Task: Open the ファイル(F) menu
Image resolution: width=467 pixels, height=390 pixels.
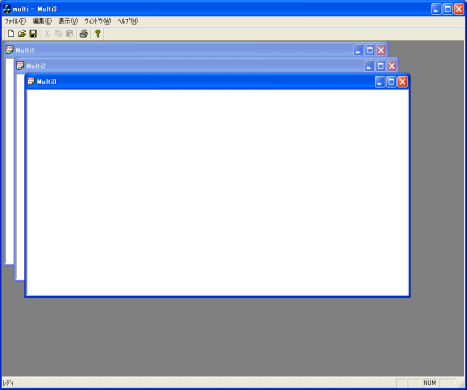Action: [15, 21]
